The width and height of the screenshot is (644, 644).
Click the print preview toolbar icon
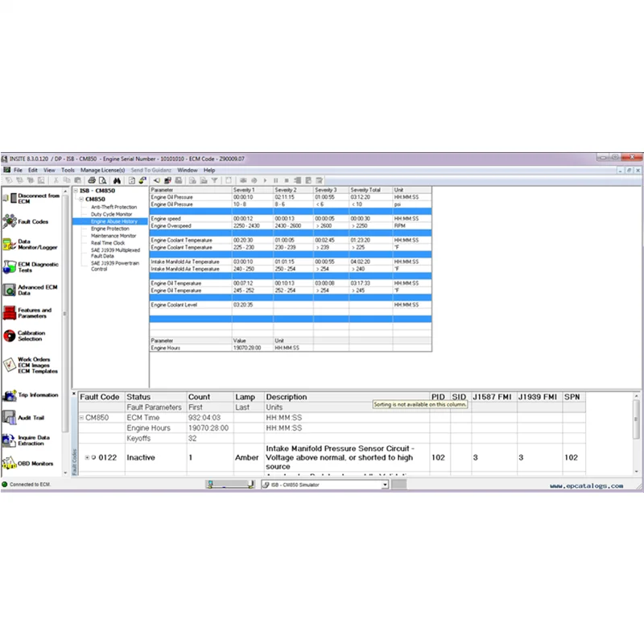pos(103,180)
